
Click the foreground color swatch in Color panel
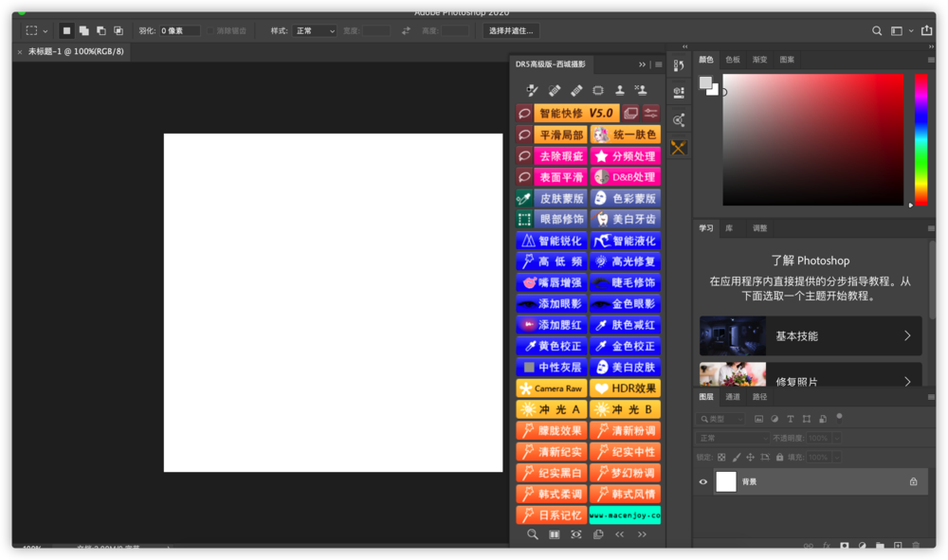click(705, 82)
